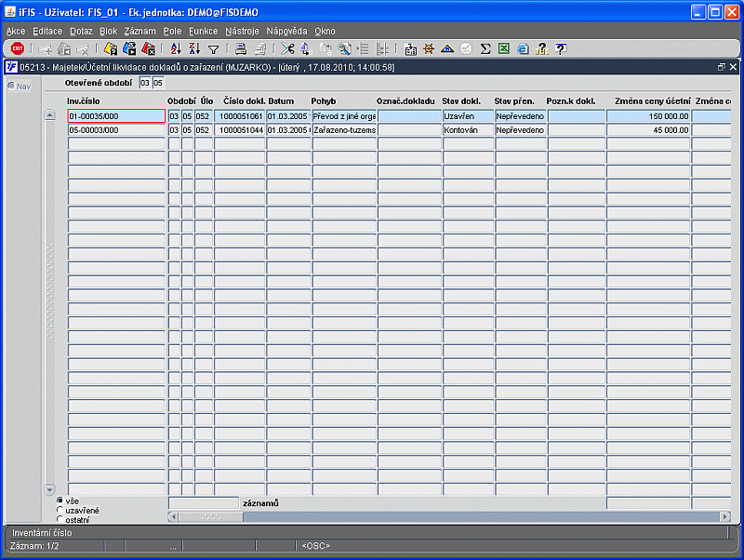The image size is (744, 560).
Task: Click the 'Uzavřen' status cell
Action: [x=468, y=115]
